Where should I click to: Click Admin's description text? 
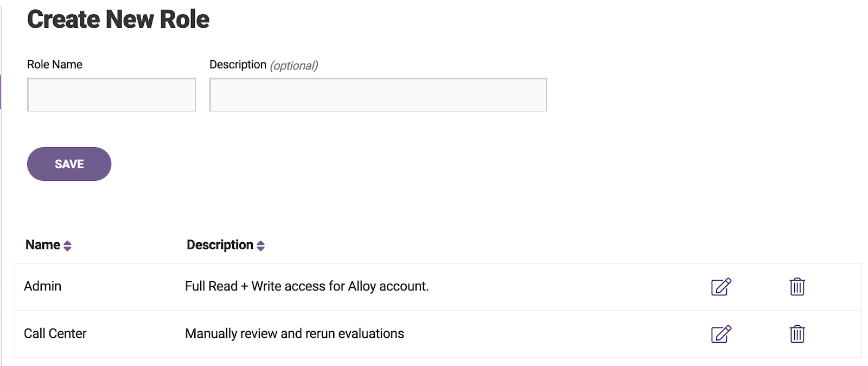click(x=307, y=286)
